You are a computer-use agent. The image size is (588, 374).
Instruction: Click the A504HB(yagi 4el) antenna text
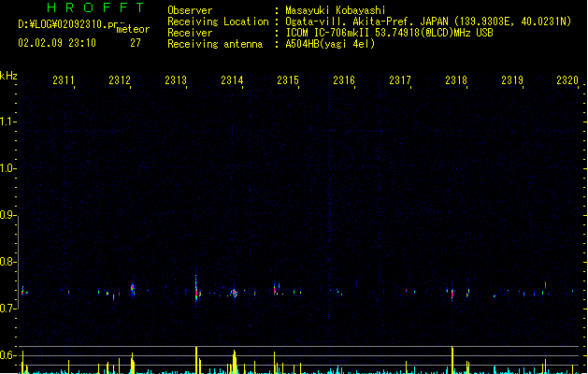[330, 44]
